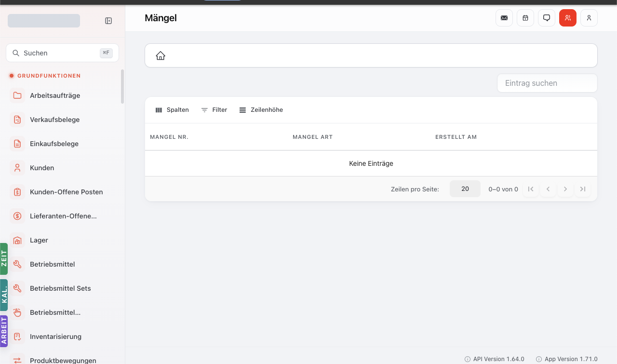The width and height of the screenshot is (617, 364).
Task: Go to next page of the table
Action: [565, 189]
